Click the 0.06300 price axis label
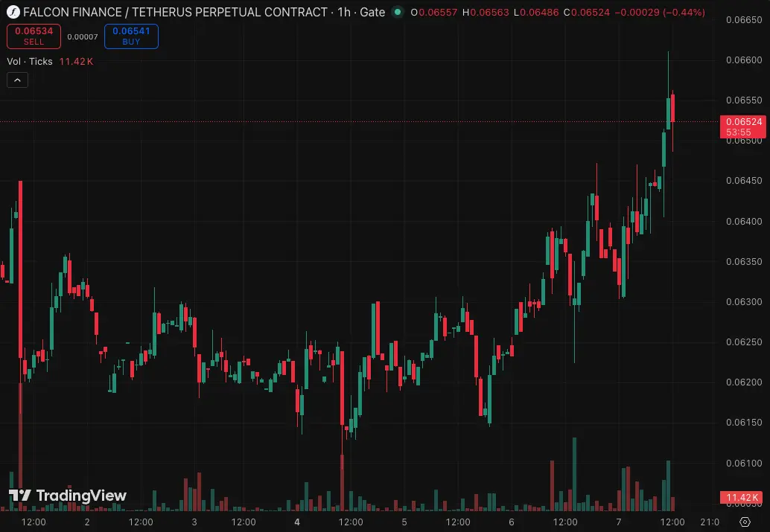The width and height of the screenshot is (770, 532). click(x=744, y=302)
